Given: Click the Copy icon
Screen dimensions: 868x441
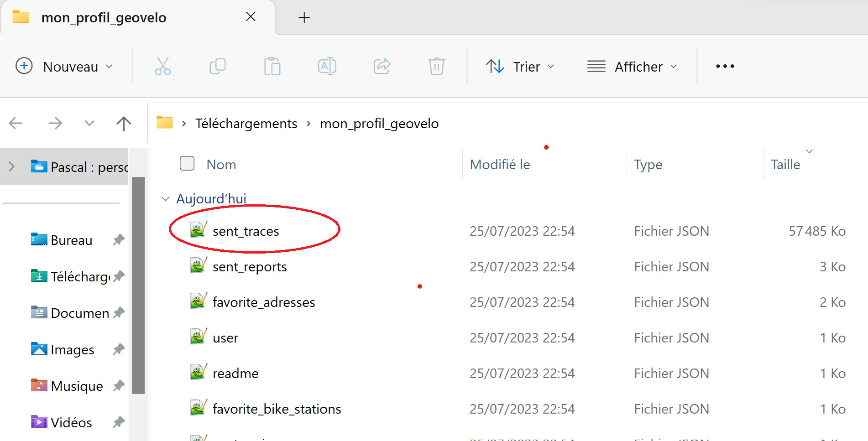Looking at the screenshot, I should 218,66.
